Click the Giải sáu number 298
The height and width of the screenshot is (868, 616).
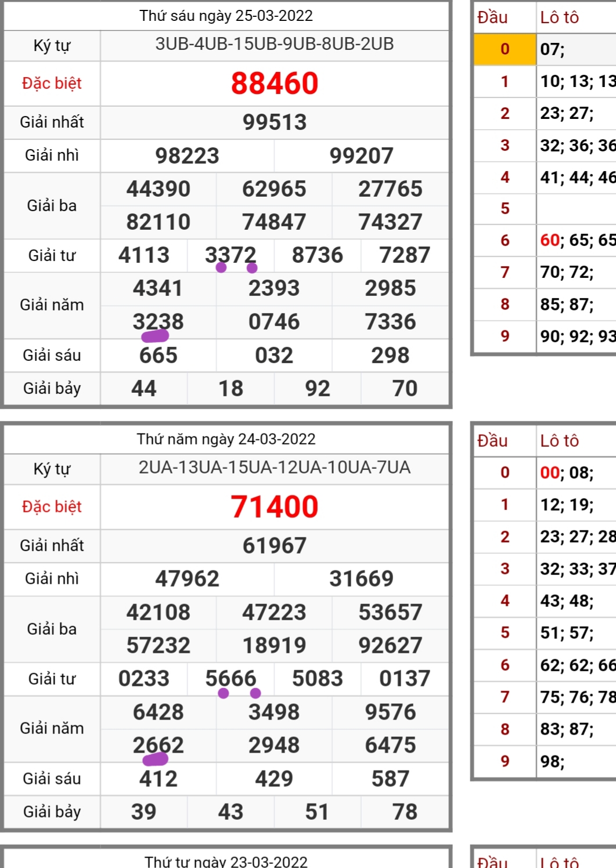390,355
